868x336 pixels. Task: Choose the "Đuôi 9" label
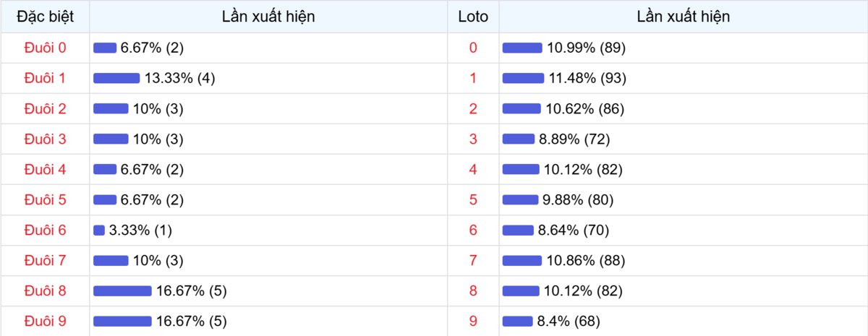click(x=45, y=321)
